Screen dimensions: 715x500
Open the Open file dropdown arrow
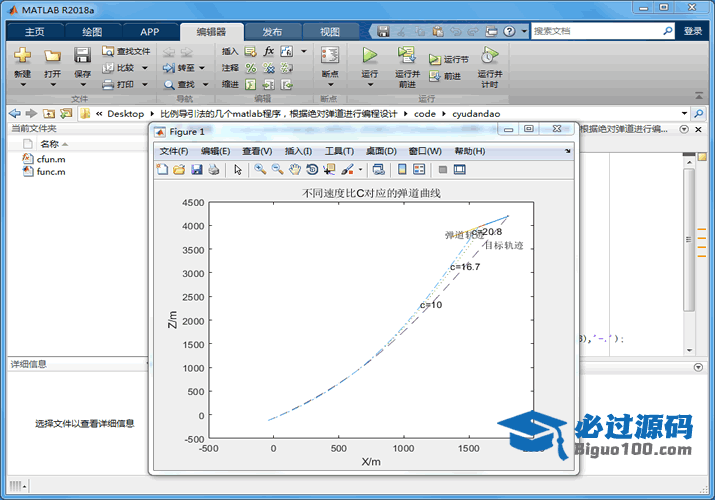[x=53, y=85]
